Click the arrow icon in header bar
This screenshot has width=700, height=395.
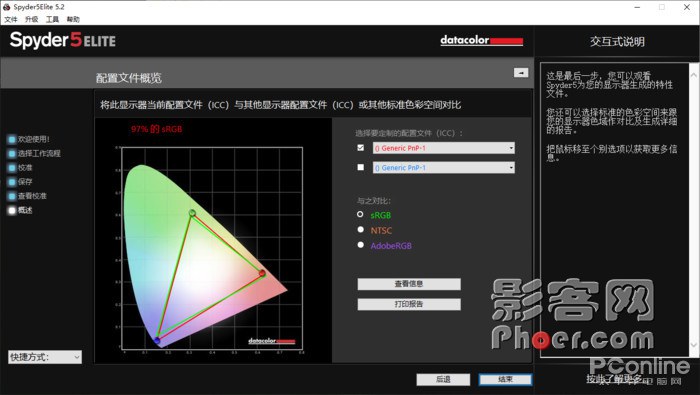521,73
